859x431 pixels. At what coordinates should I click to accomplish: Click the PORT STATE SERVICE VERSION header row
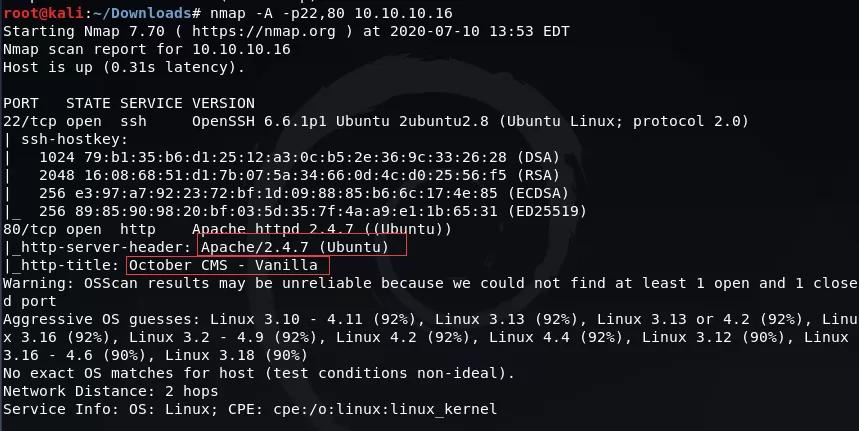point(129,103)
